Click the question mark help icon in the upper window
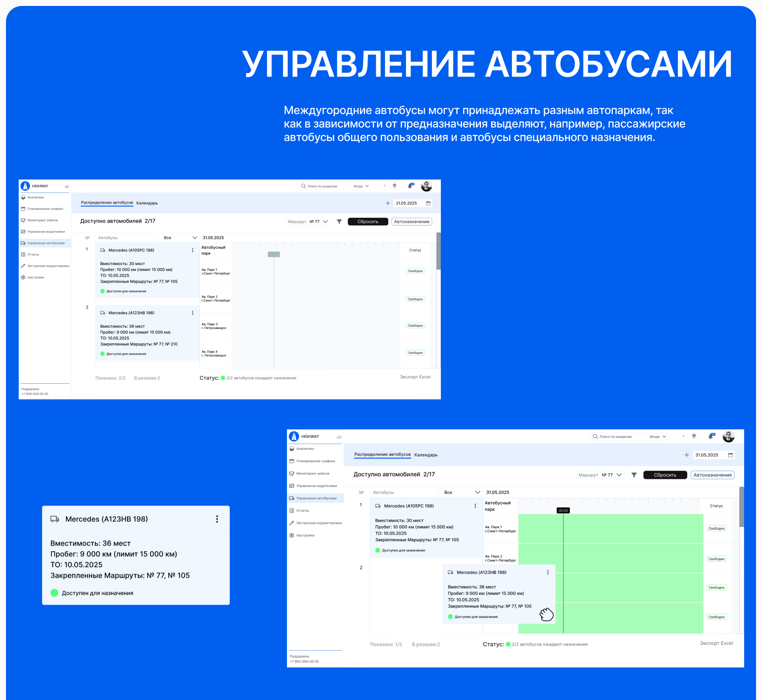762x700 pixels. [x=385, y=186]
